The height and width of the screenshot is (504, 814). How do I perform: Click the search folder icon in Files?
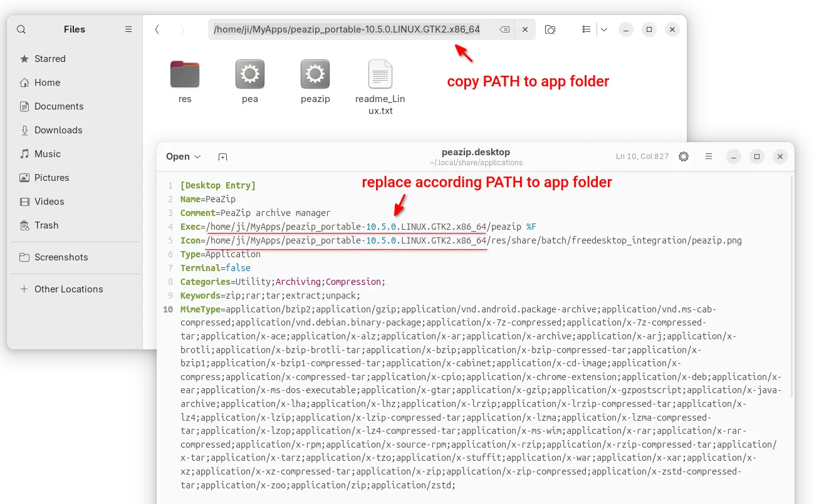[x=550, y=29]
